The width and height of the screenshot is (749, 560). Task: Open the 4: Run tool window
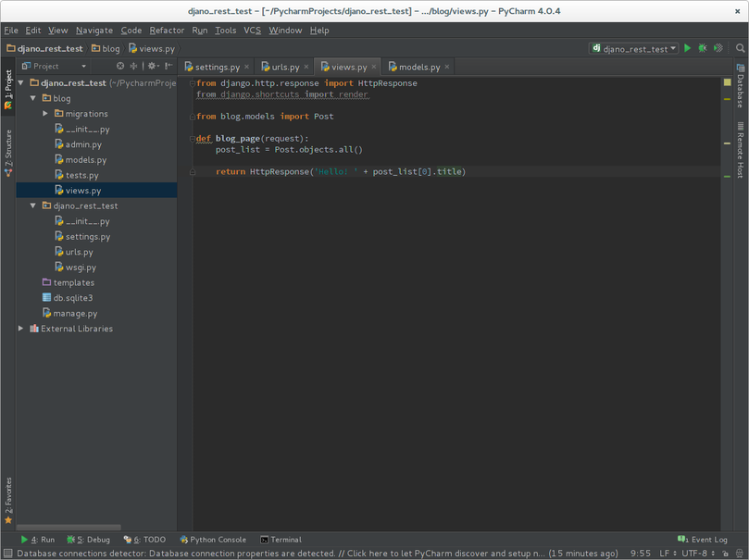click(38, 540)
